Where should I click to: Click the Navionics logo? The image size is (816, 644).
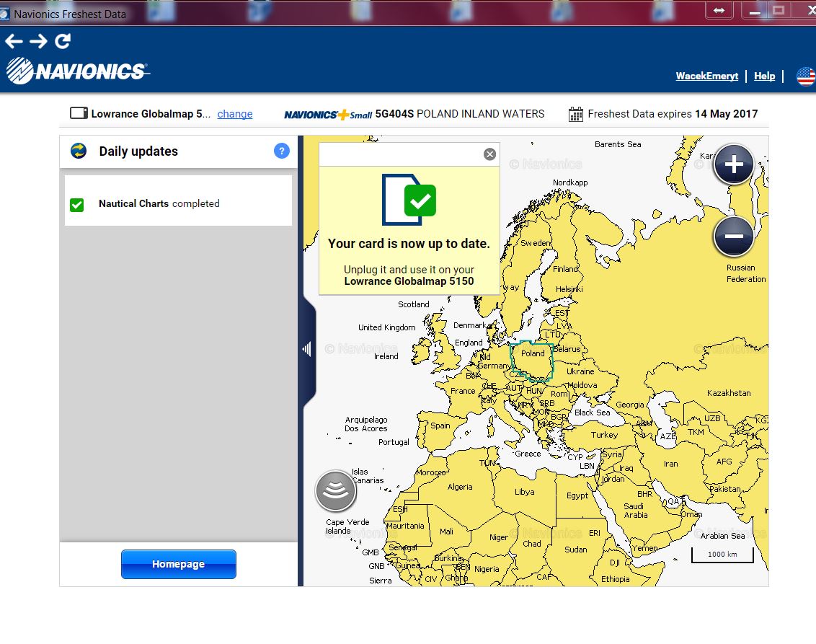pyautogui.click(x=78, y=71)
